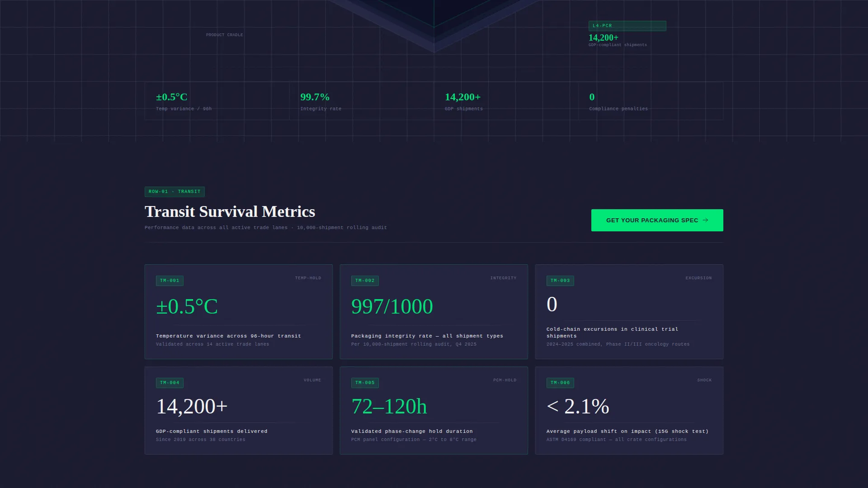This screenshot has height=488, width=868.
Task: Select the ROW-01 · TRANSIT tag
Action: [175, 192]
